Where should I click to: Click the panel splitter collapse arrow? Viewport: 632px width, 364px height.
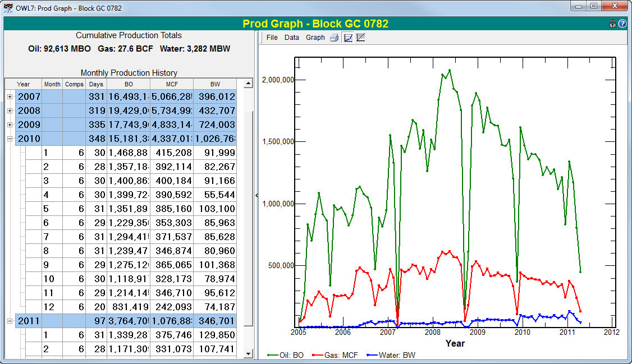coord(257,195)
